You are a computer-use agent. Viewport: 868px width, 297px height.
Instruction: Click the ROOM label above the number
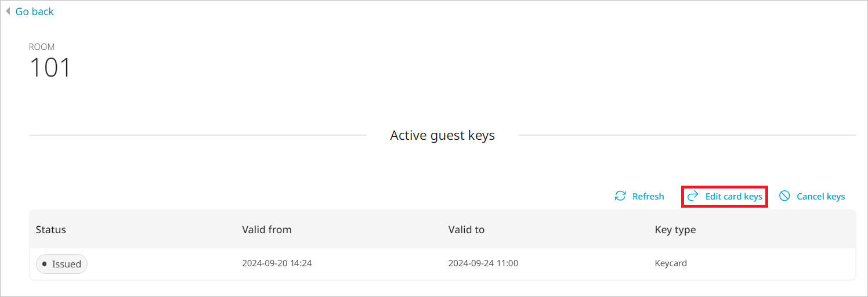[42, 47]
